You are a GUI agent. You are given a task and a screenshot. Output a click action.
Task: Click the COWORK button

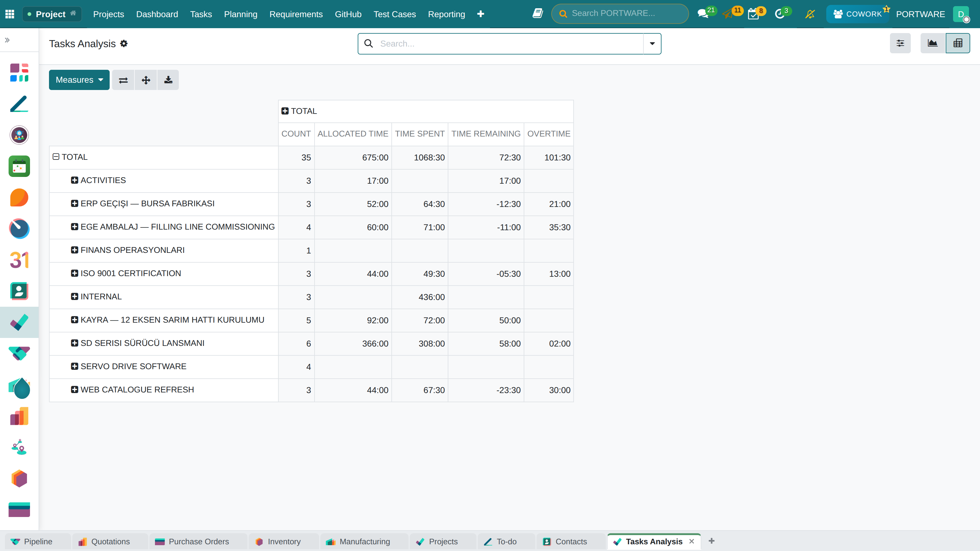(x=858, y=14)
